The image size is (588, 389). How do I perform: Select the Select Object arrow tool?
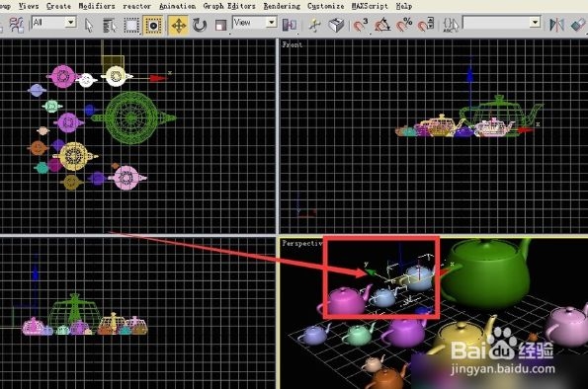[89, 26]
